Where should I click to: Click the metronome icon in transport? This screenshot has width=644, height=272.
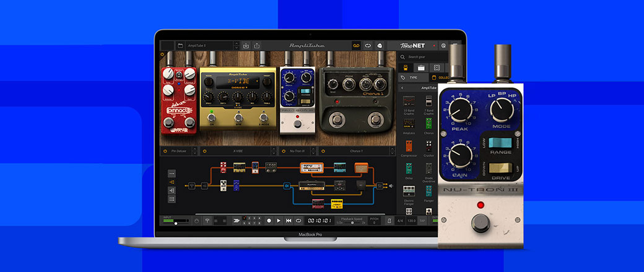click(x=389, y=221)
